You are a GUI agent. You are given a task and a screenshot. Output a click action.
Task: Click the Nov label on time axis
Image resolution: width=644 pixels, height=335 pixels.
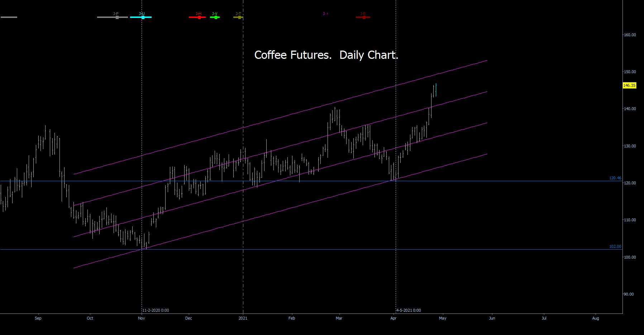coord(142,318)
